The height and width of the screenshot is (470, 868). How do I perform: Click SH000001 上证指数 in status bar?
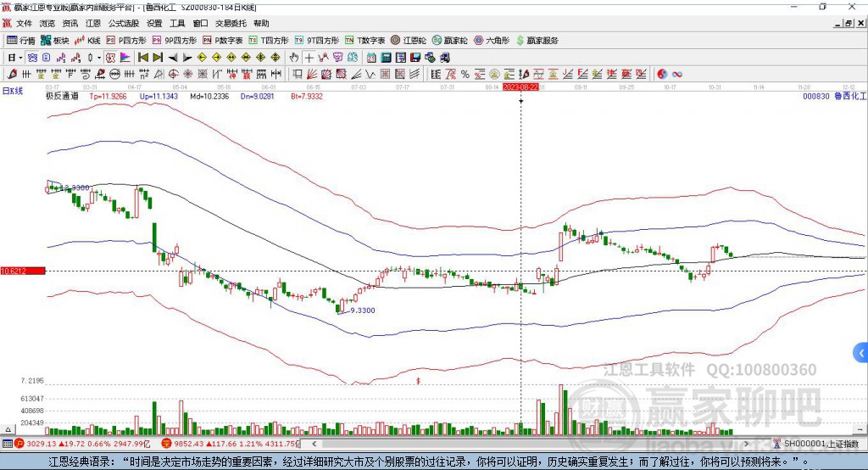[821, 444]
